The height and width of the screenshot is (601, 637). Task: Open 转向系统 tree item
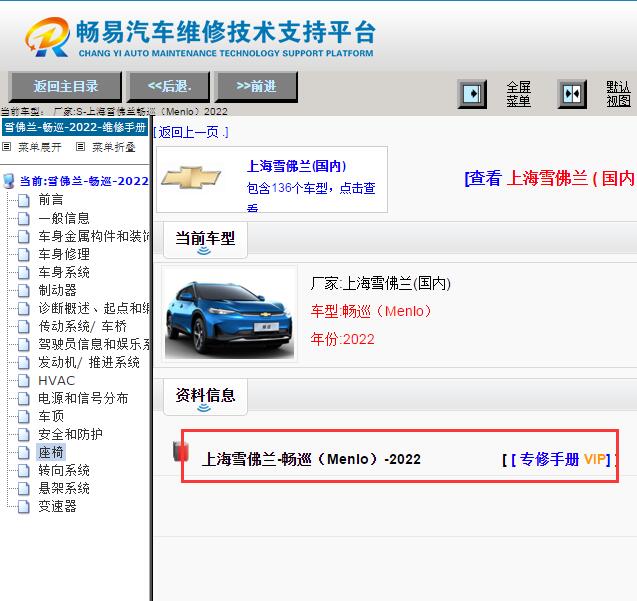tap(64, 470)
